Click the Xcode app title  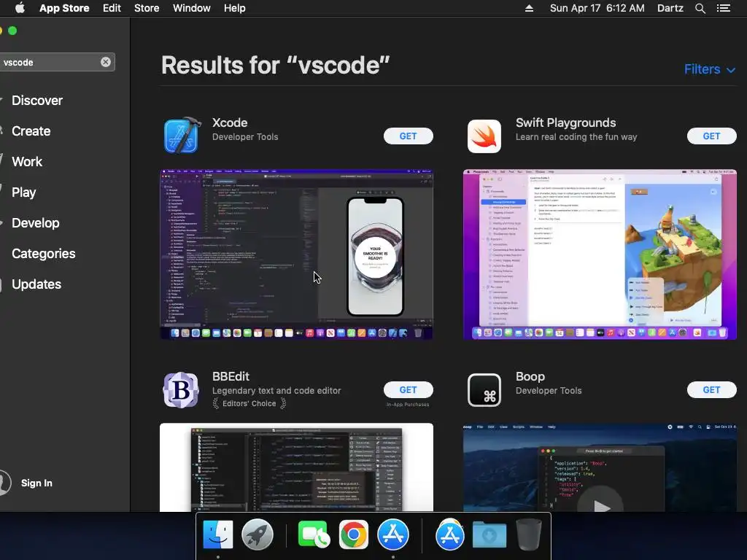tap(230, 122)
